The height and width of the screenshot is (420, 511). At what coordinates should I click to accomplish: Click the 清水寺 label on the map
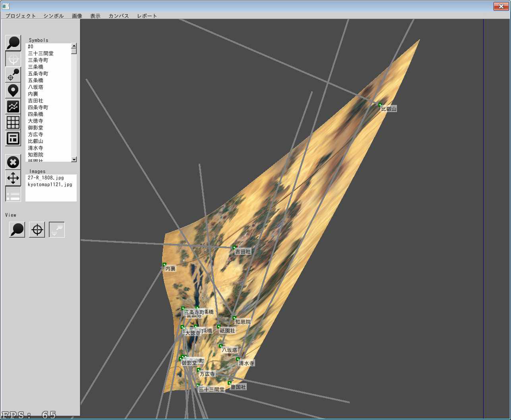coord(247,363)
